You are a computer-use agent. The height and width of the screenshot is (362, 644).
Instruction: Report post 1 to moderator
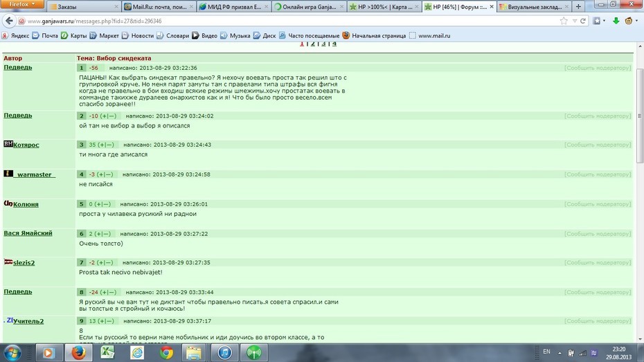point(598,68)
